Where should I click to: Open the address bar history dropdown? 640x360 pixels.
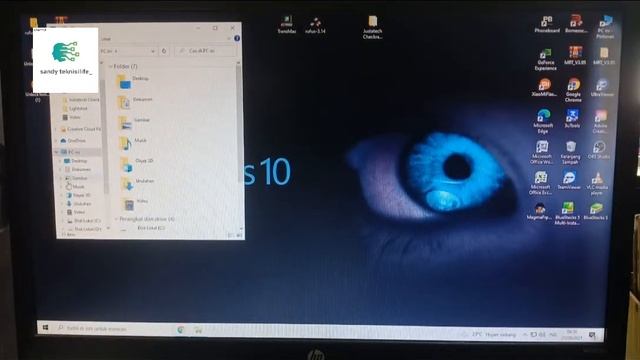(x=153, y=51)
